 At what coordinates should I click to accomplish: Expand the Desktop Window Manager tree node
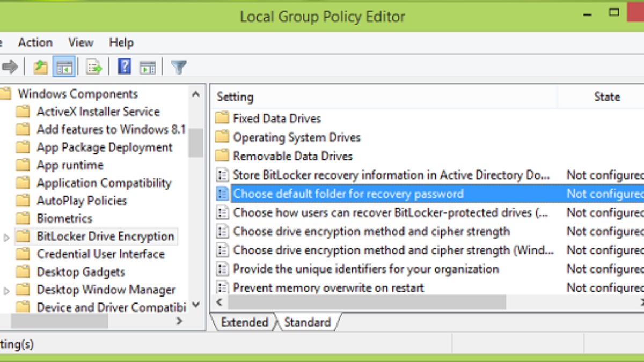coord(6,290)
